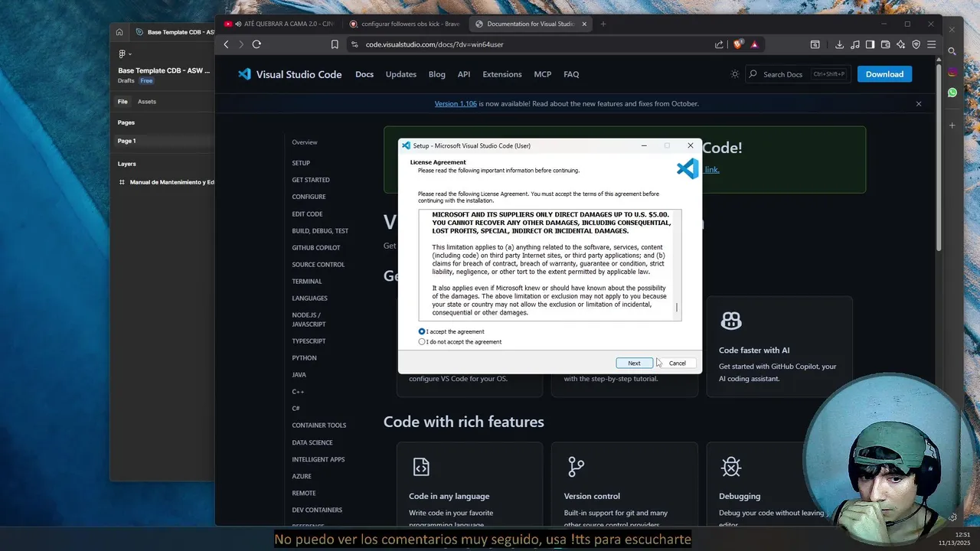The height and width of the screenshot is (551, 980).
Task: Open the Version 1.106 link
Action: (x=456, y=103)
